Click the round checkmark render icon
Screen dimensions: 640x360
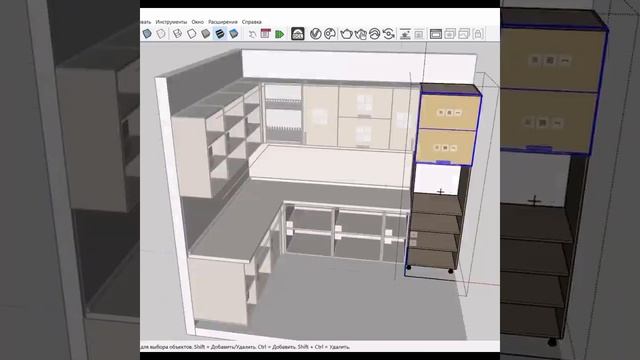point(316,33)
